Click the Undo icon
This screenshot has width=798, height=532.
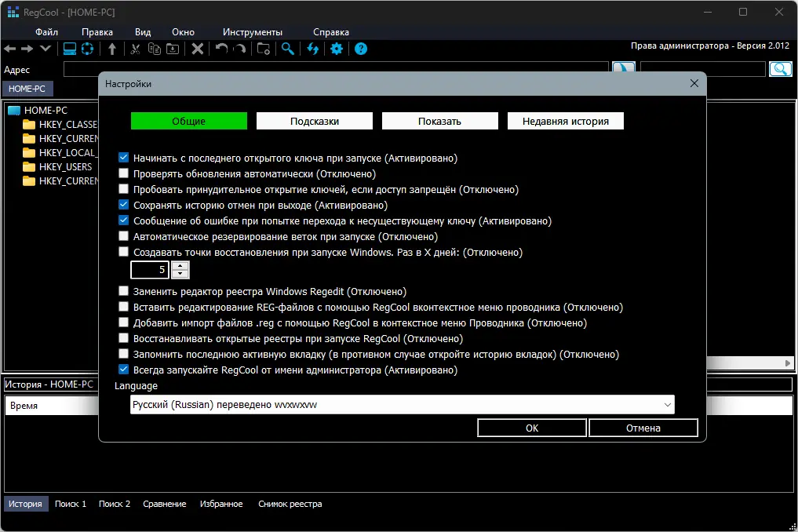(221, 49)
